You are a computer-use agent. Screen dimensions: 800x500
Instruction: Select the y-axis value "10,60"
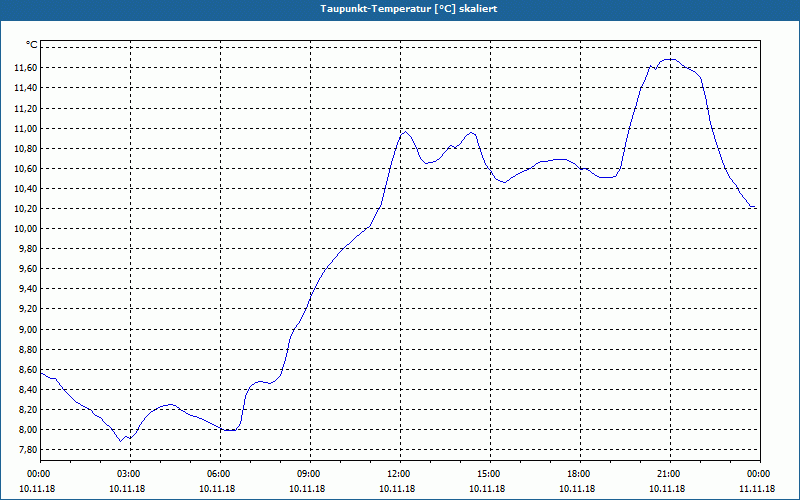[26, 169]
